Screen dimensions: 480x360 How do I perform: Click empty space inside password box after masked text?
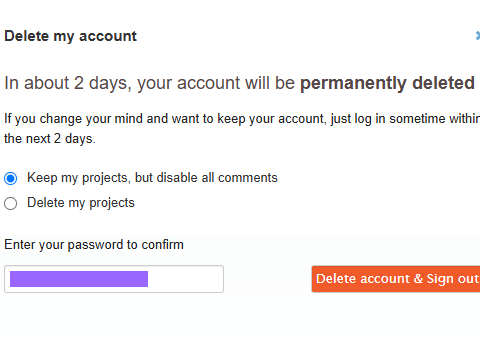click(185, 279)
